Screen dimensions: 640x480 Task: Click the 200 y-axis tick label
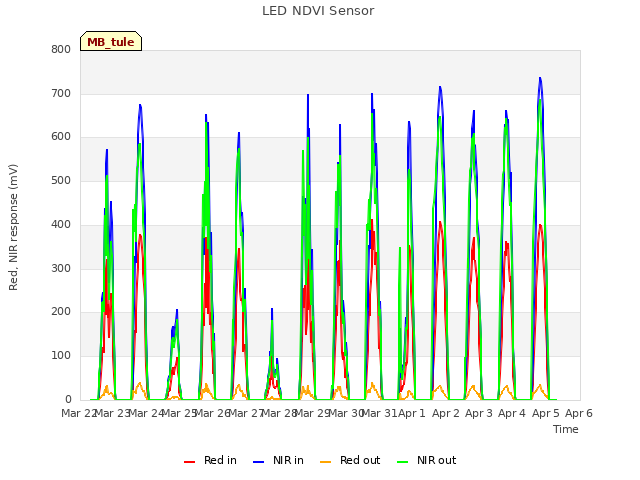tap(61, 312)
